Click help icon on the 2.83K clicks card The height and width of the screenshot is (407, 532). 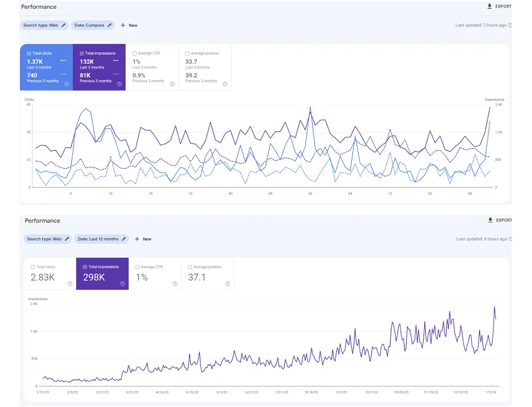pos(70,284)
